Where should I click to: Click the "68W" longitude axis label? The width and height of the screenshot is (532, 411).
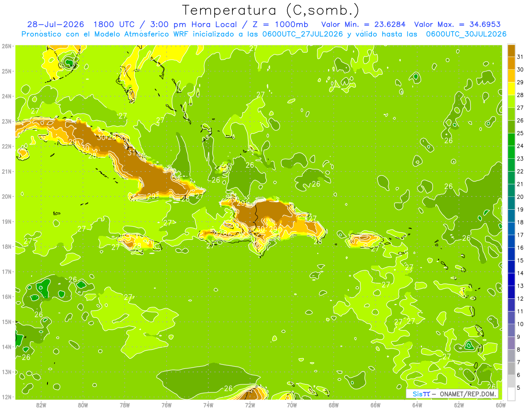coord(334,405)
